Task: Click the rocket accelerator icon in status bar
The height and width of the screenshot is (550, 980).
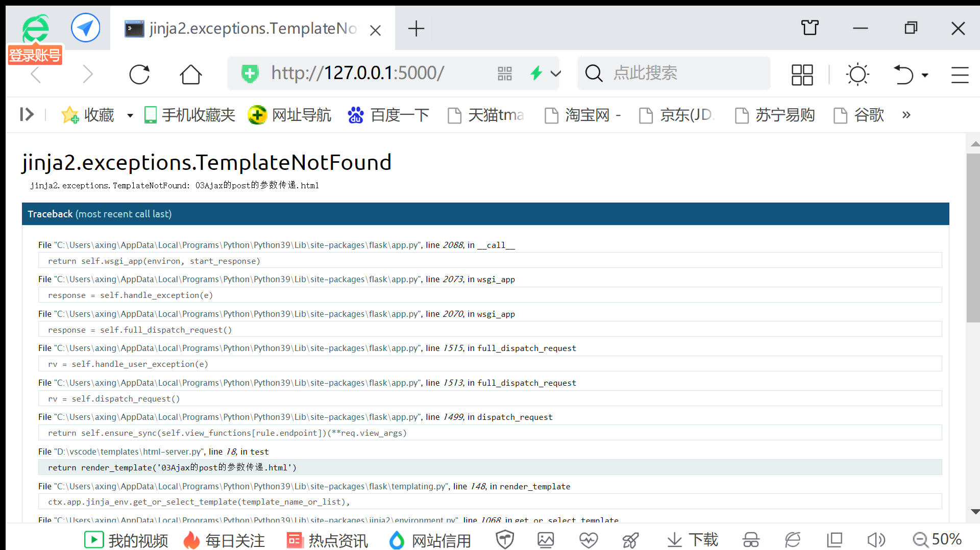Action: tap(630, 539)
